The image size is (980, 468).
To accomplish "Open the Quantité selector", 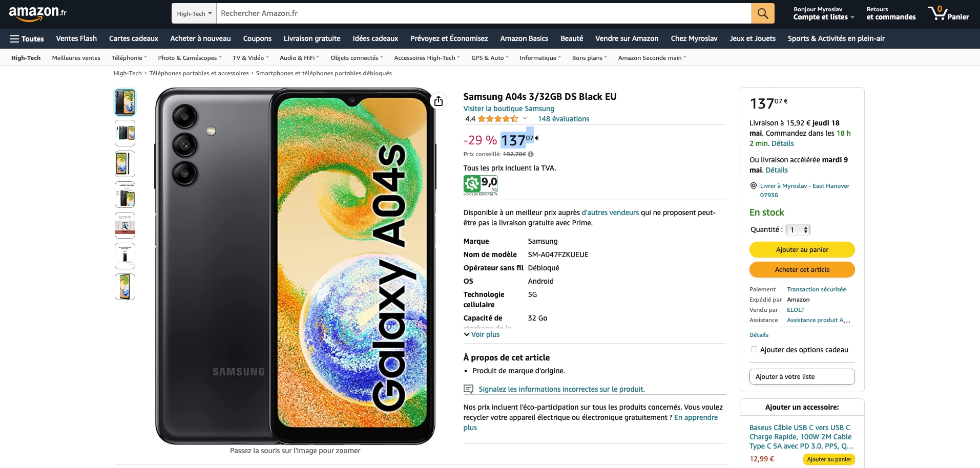I will click(x=798, y=230).
